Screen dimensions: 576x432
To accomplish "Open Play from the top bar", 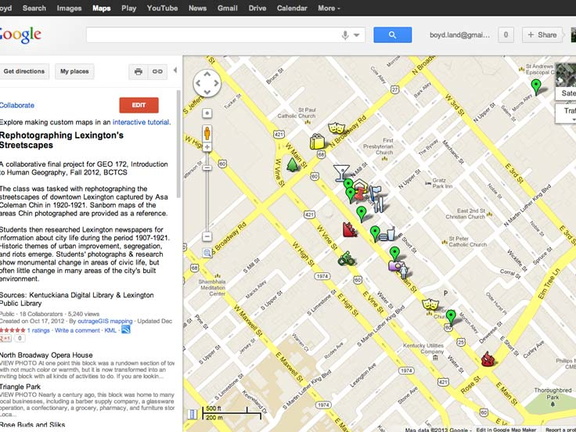I will pyautogui.click(x=129, y=8).
